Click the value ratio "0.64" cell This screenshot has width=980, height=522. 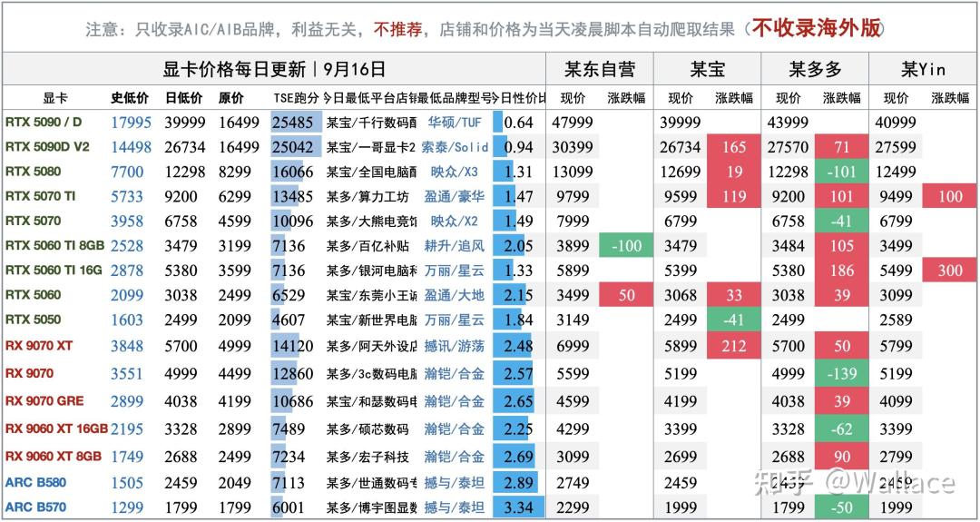519,123
